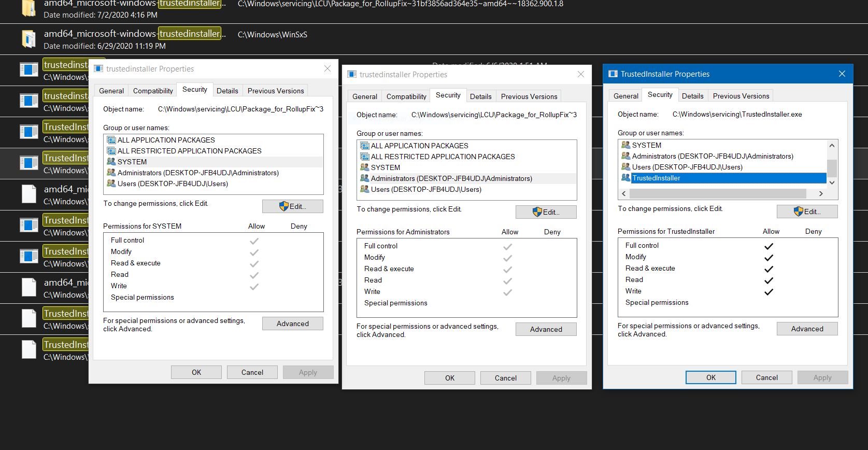The height and width of the screenshot is (450, 868).
Task: Open Details tab in middle Properties window
Action: 480,96
